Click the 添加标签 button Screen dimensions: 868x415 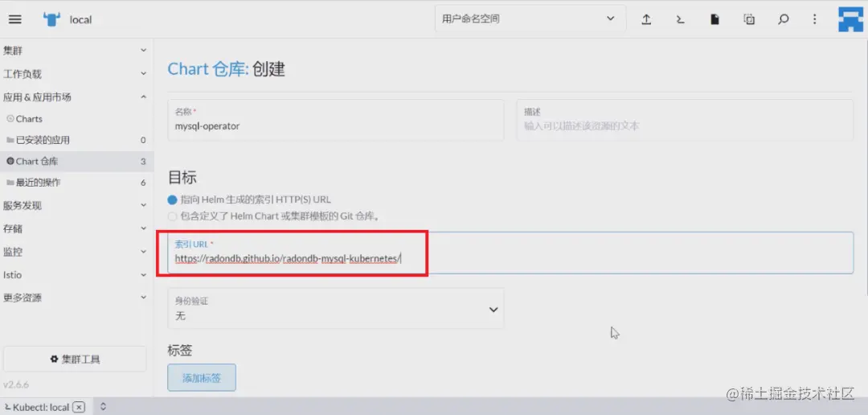point(202,378)
